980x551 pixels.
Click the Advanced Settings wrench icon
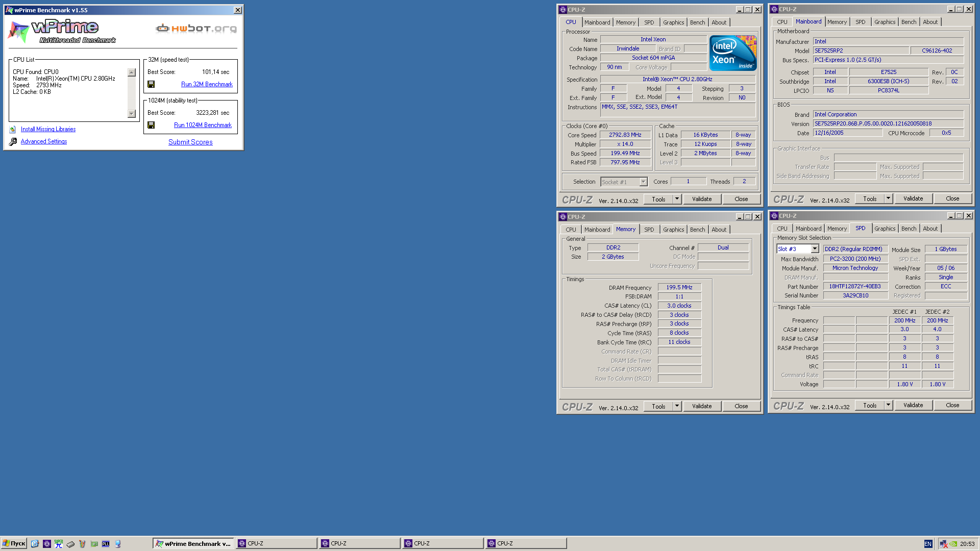13,142
